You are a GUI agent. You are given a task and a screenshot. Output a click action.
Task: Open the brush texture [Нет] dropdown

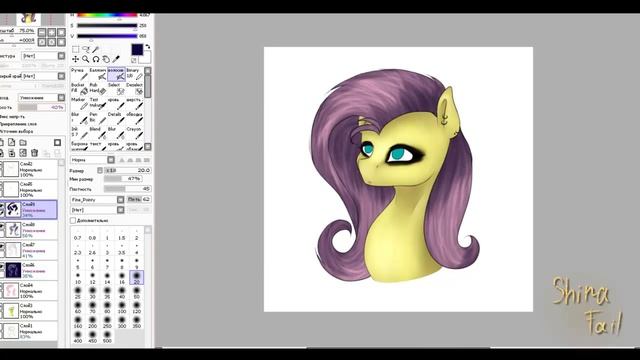(x=97, y=210)
